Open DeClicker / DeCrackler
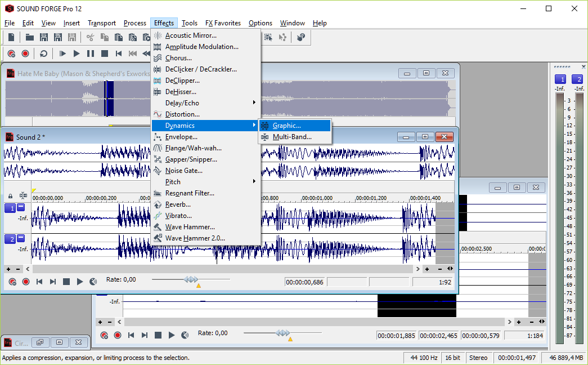The width and height of the screenshot is (588, 365). (x=206, y=69)
